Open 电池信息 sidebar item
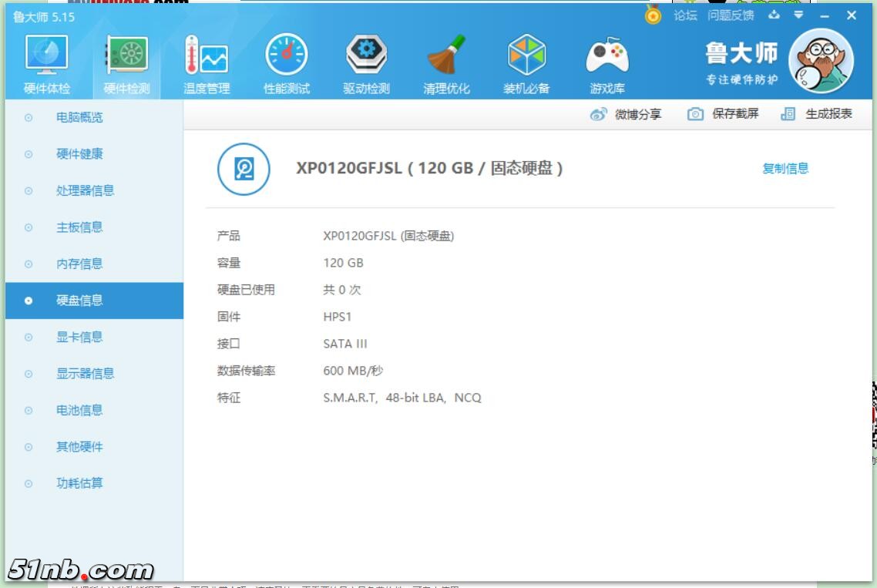 [94, 411]
